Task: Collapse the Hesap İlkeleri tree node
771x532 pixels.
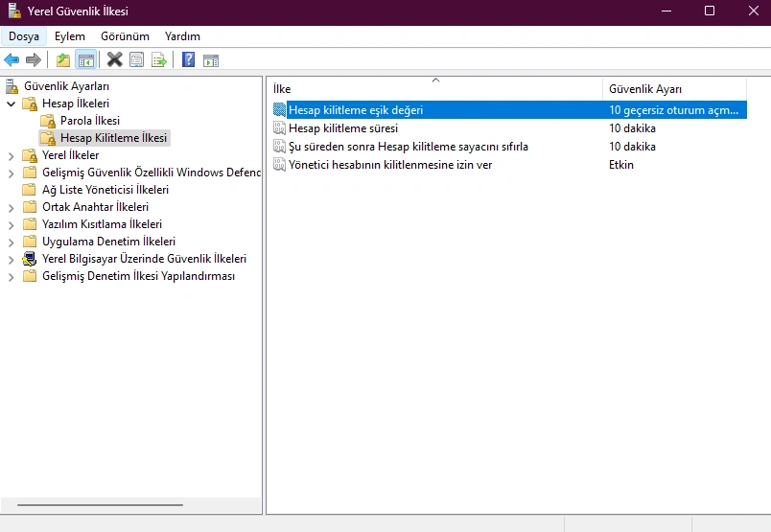Action: click(x=12, y=104)
